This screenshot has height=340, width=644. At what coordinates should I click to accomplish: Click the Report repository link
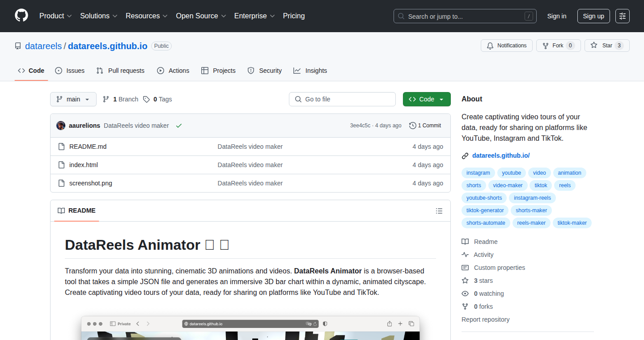click(485, 319)
